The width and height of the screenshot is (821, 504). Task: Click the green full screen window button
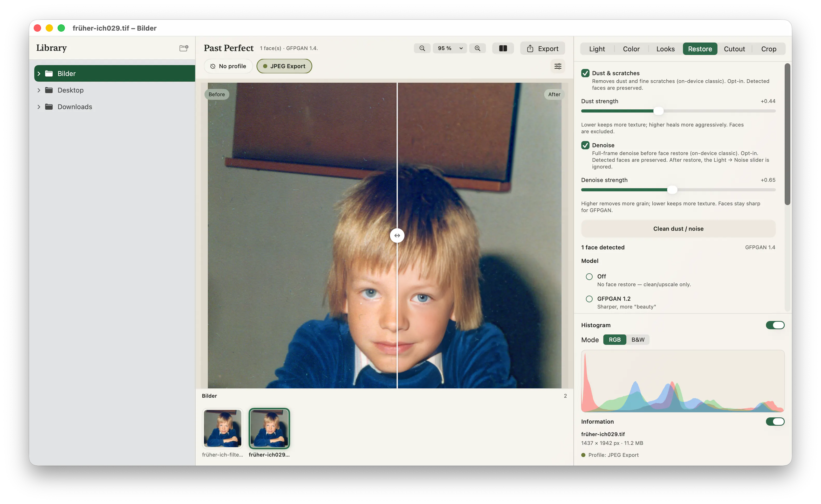[x=61, y=28]
